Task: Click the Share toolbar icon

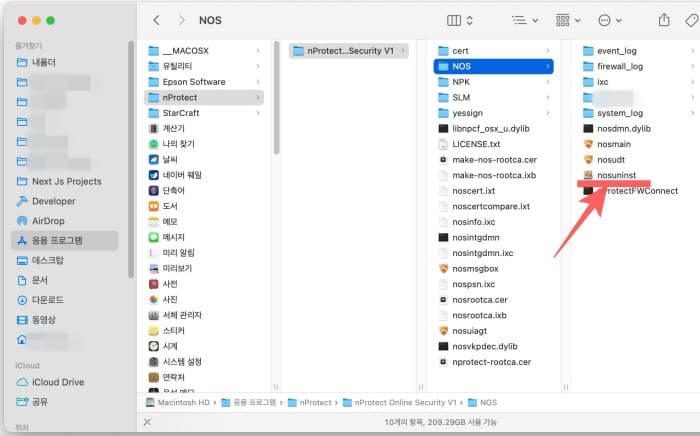Action: pyautogui.click(x=664, y=20)
